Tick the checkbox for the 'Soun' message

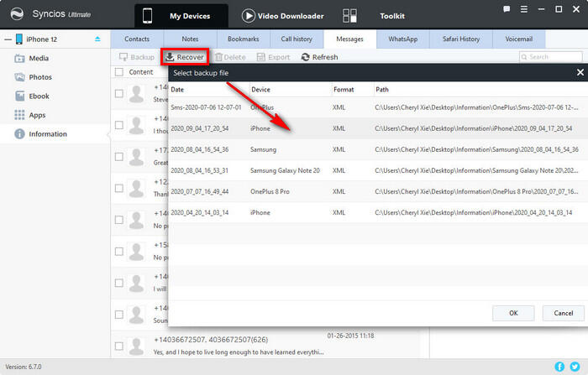tap(119, 315)
